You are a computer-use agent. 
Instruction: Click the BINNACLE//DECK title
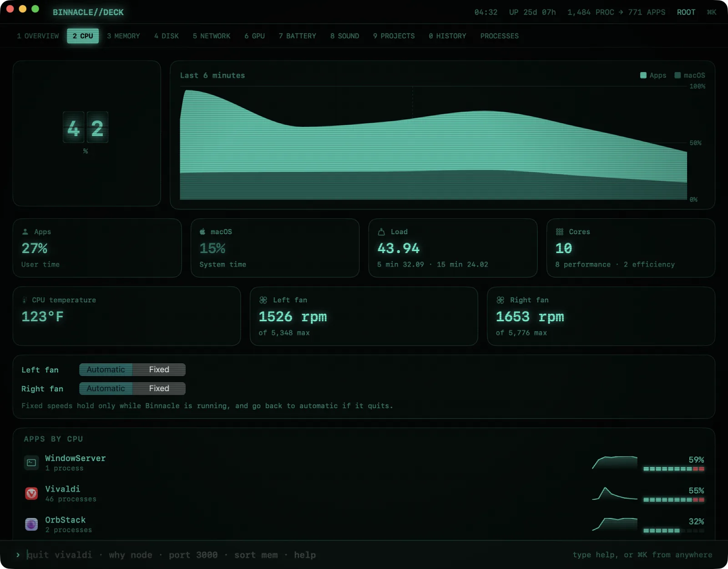(x=88, y=12)
